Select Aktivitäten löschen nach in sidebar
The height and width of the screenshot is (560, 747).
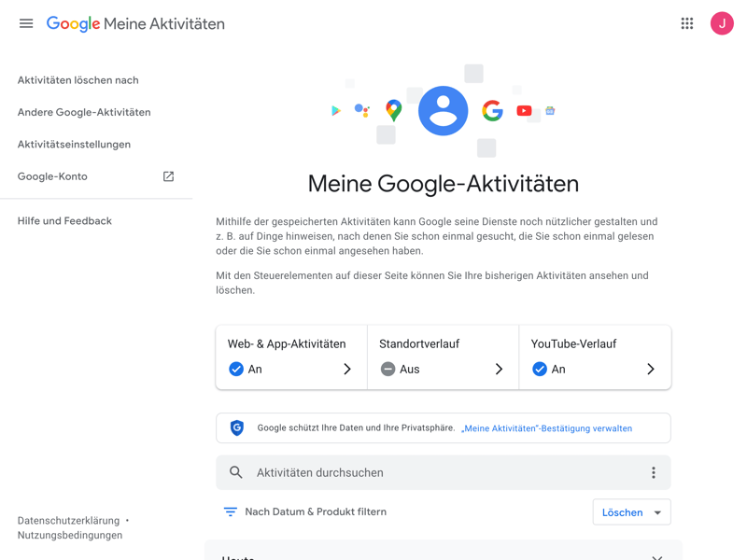pyautogui.click(x=78, y=80)
